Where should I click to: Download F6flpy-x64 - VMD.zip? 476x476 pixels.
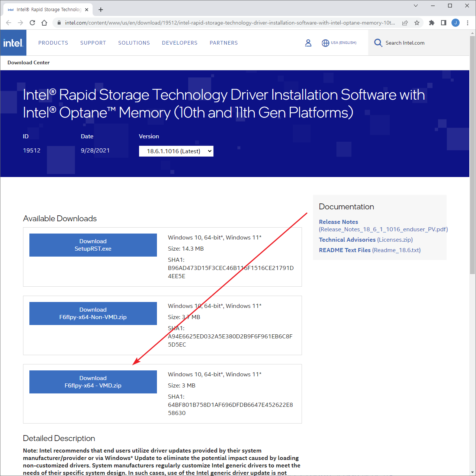click(93, 382)
